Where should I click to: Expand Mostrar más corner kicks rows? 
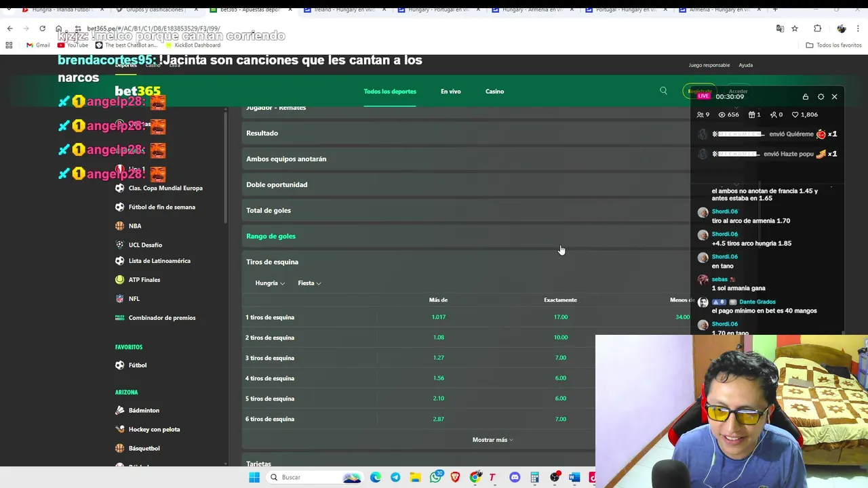[x=492, y=440]
